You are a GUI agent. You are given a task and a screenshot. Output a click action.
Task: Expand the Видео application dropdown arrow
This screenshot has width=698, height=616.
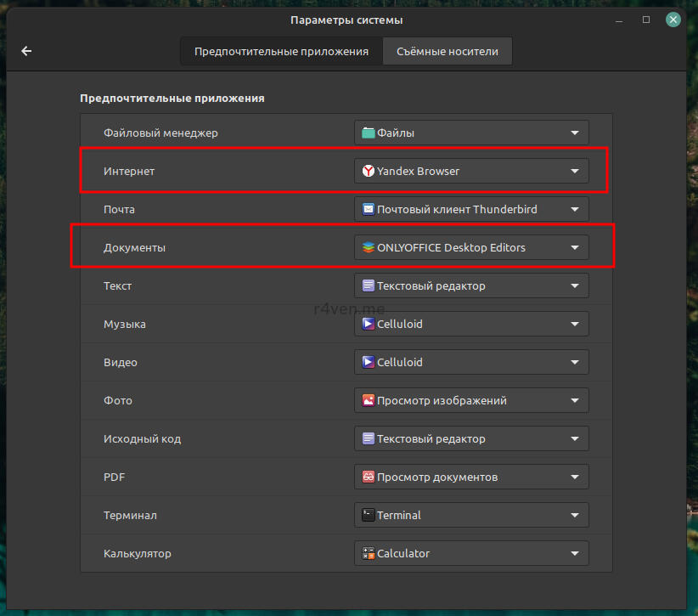[x=575, y=362]
